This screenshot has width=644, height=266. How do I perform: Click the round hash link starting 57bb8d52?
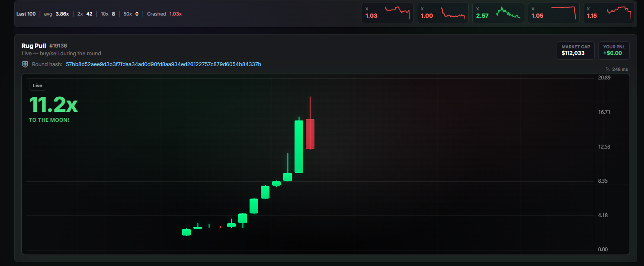coord(163,64)
